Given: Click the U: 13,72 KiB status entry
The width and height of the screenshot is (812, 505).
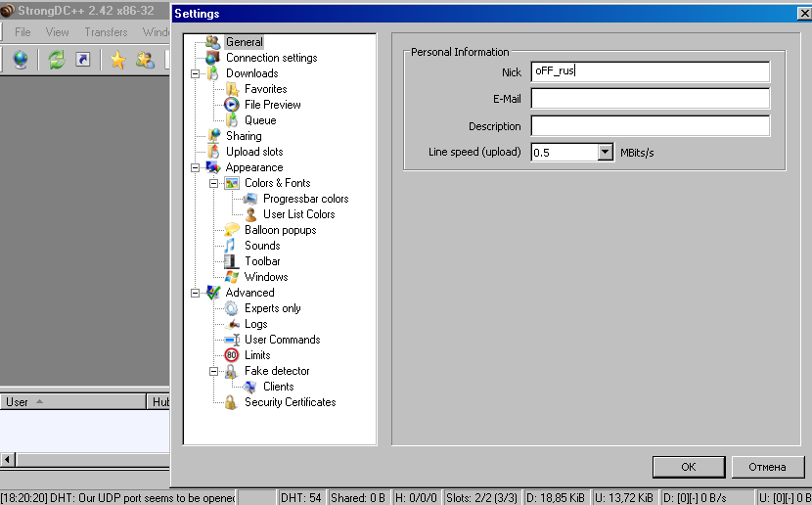Looking at the screenshot, I should coord(624,498).
